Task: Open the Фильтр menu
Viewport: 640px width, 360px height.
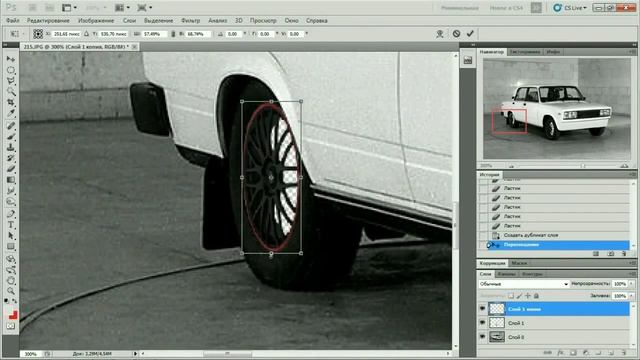Action: point(191,20)
